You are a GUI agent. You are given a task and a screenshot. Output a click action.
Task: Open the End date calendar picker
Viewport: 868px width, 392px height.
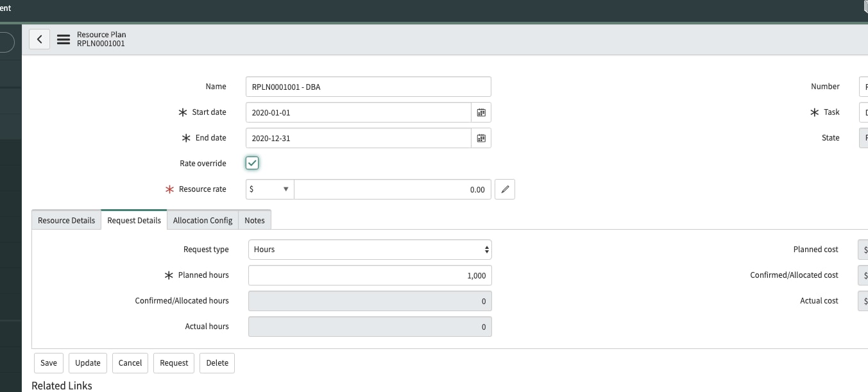481,138
